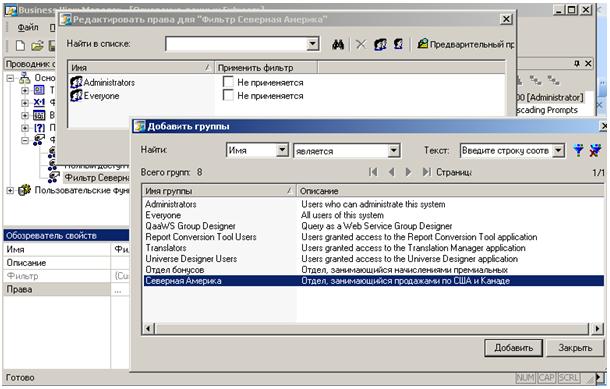Click the Применить фильтр column header
Image resolution: width=610 pixels, height=389 pixels.
click(x=266, y=68)
